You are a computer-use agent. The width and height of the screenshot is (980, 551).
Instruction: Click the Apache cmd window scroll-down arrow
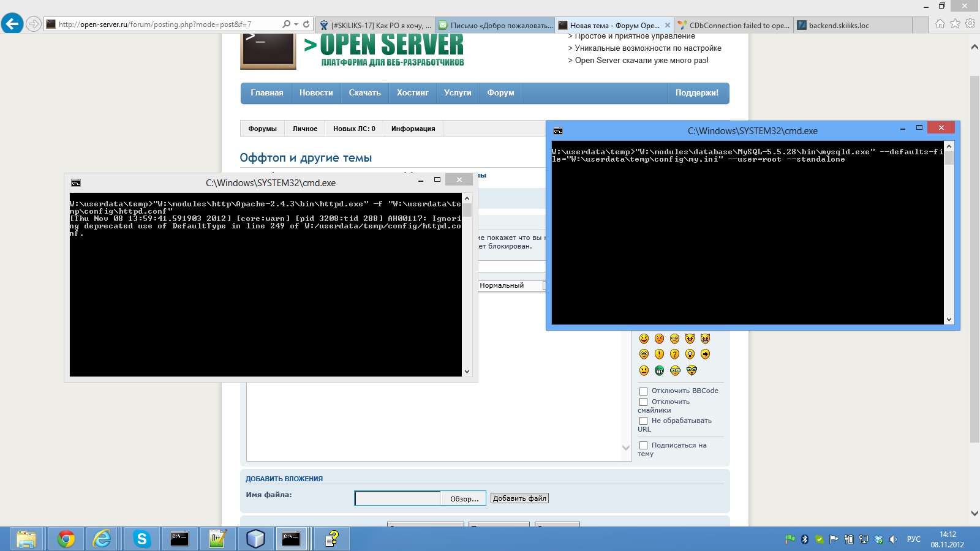[467, 371]
